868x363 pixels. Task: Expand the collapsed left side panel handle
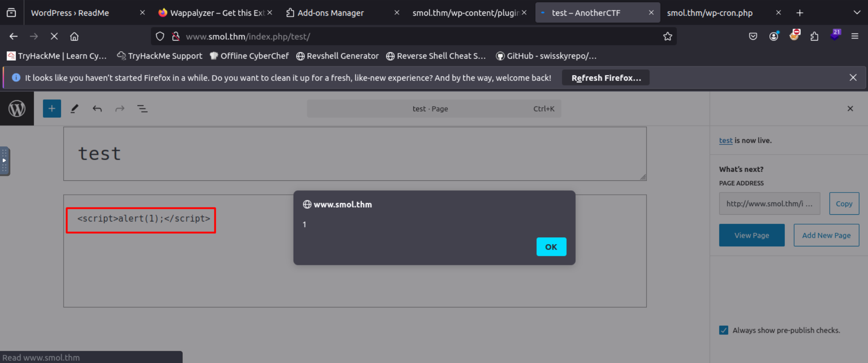point(5,161)
